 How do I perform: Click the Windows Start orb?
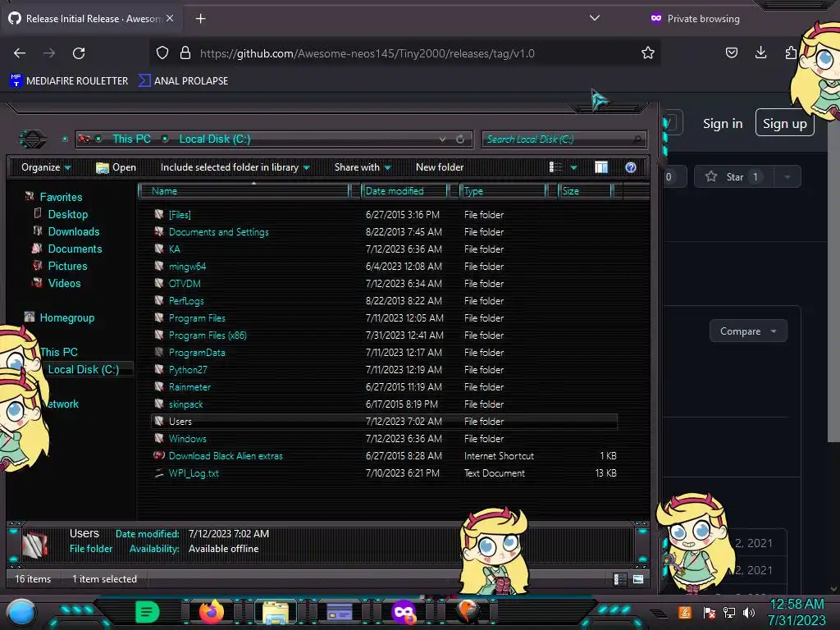point(21,613)
